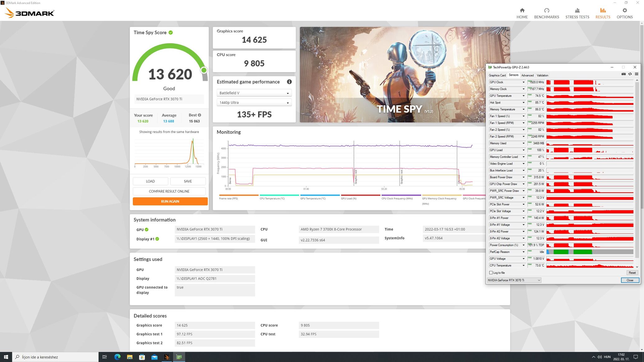
Task: Show hidden system tray icons
Action: tap(593, 357)
